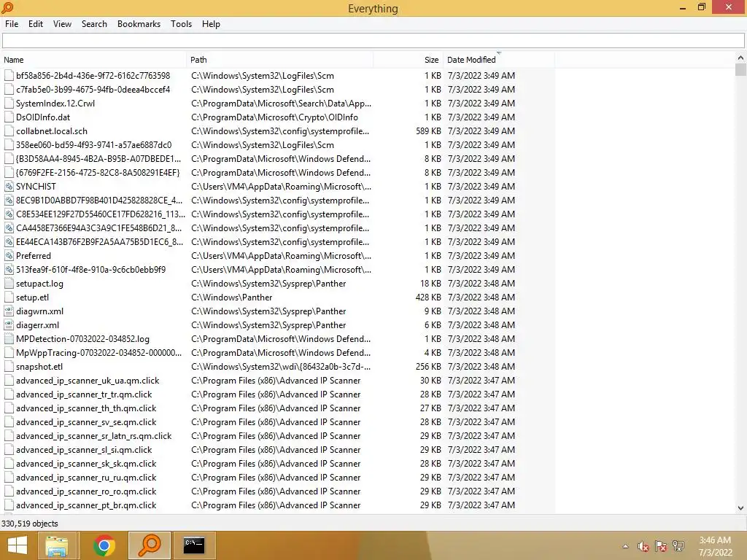Click the setupact.log file icon
The image size is (747, 560).
(x=9, y=284)
